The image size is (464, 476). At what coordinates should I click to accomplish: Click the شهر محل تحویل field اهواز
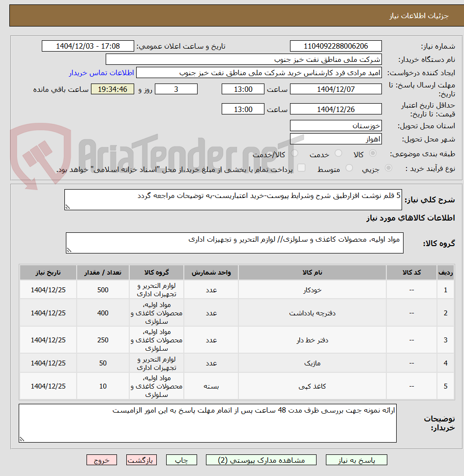pos(336,139)
